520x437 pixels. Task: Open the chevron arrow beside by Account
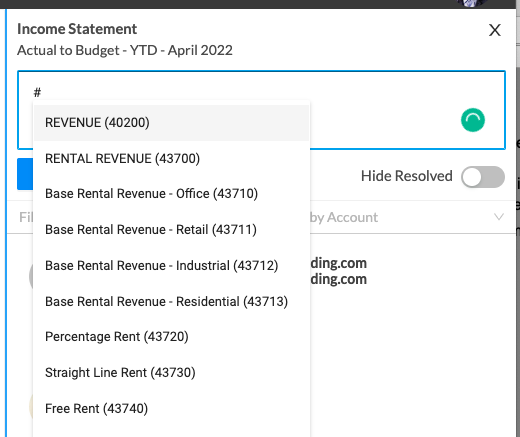pos(499,217)
